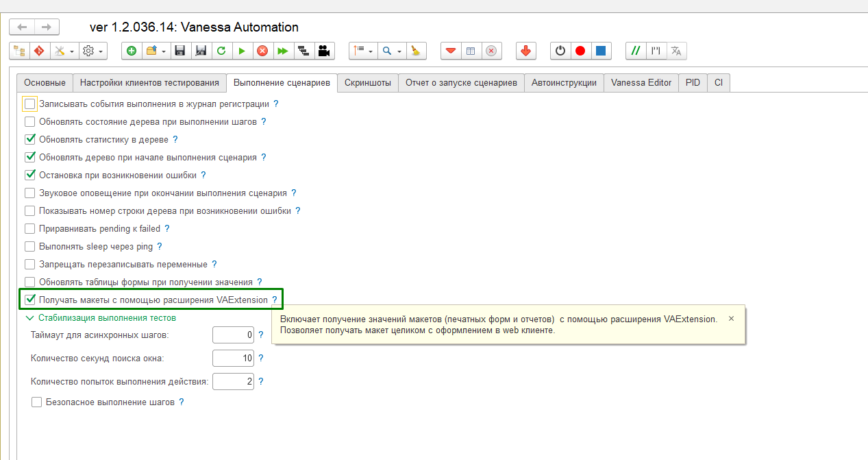868x460 pixels.
Task: Open dropdown arrow next to the magnifier icon
Action: 399,51
